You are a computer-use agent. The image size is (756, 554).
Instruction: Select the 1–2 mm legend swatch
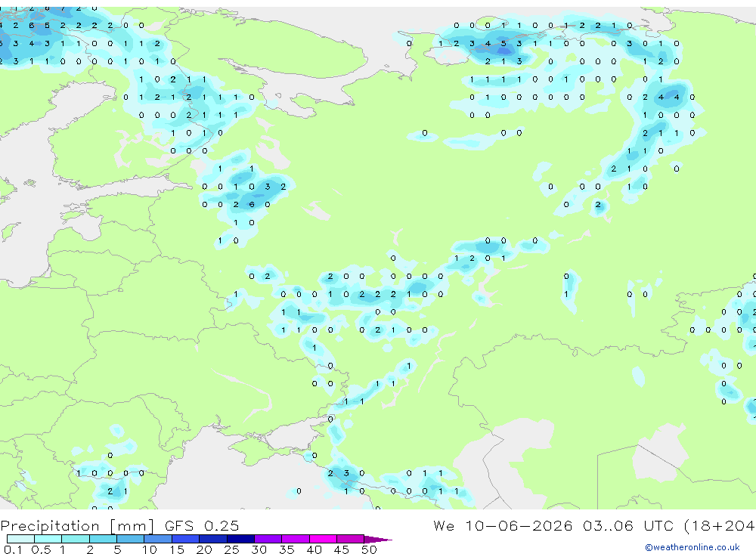tap(76, 539)
